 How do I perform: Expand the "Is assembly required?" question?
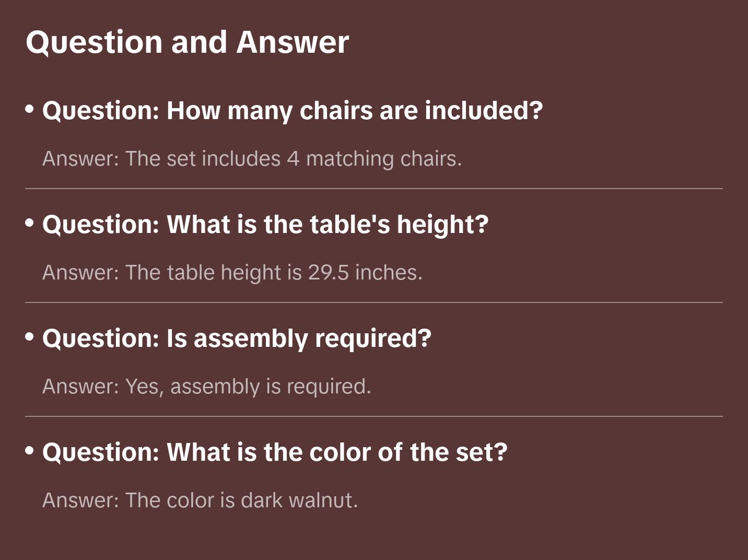click(237, 339)
